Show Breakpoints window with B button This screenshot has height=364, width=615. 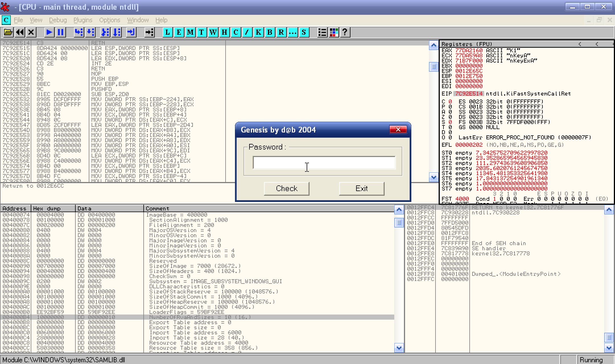[270, 32]
